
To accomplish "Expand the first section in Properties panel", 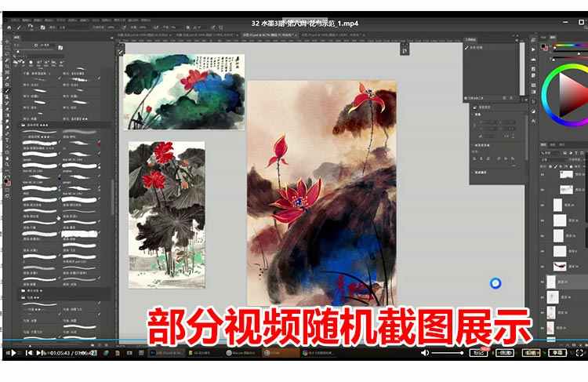I will click(474, 115).
